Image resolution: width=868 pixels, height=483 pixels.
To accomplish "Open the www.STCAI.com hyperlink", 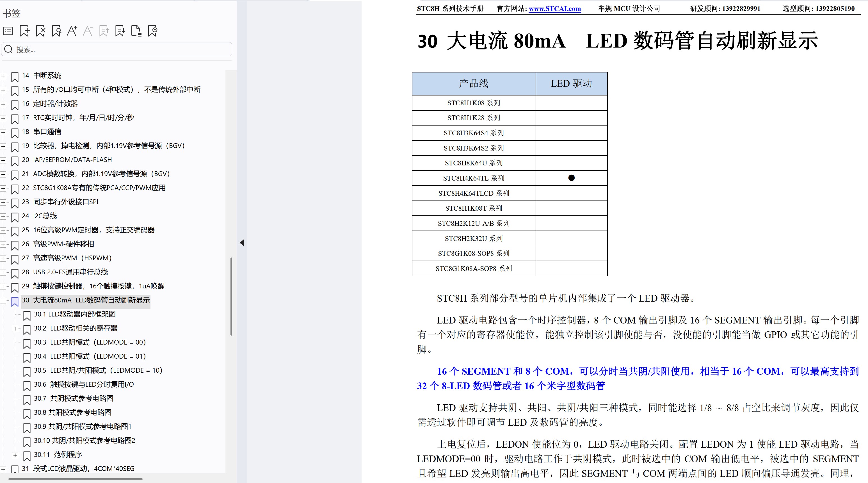I will pos(554,8).
